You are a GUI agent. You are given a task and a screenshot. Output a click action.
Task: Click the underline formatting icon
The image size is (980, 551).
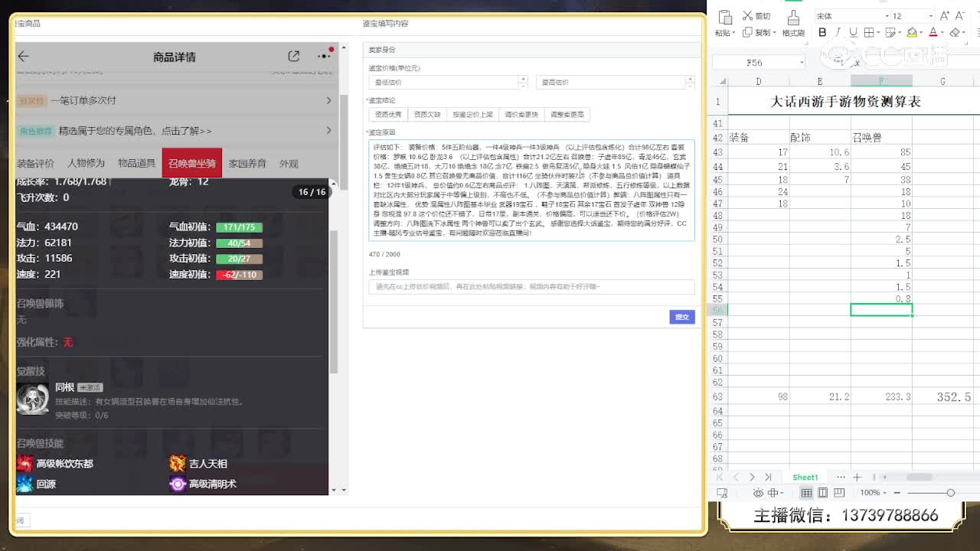click(854, 33)
